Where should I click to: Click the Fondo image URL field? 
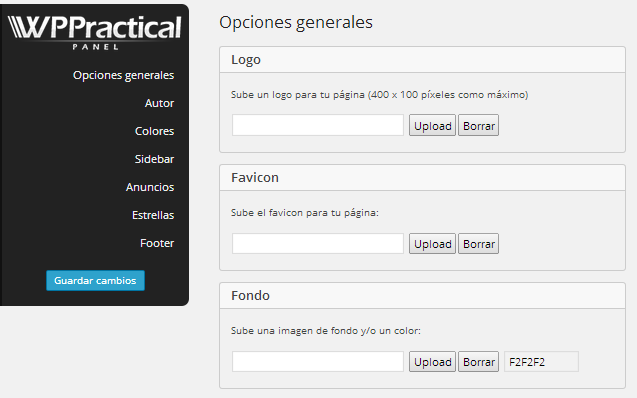click(318, 361)
